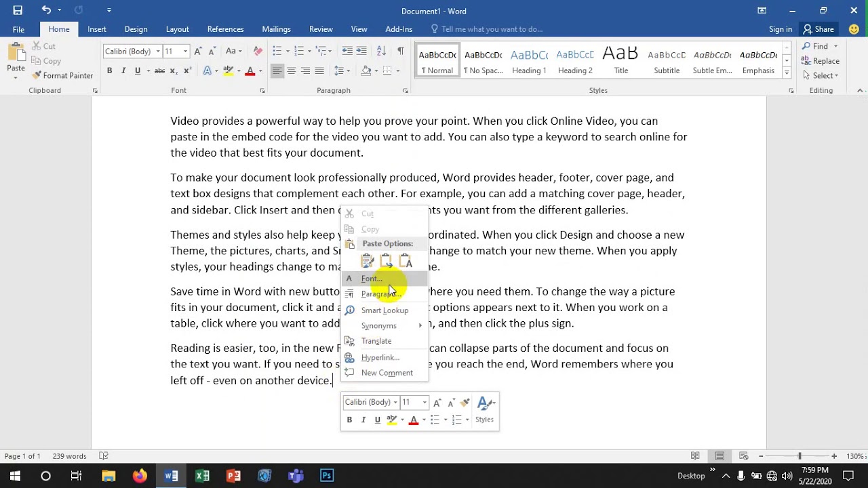
Task: Toggle Justify alignment
Action: (319, 70)
